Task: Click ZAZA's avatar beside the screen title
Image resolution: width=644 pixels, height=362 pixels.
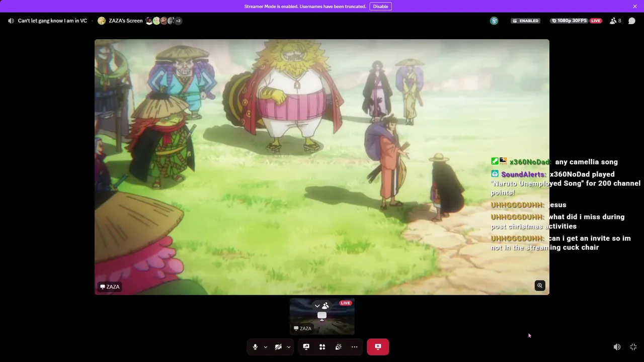Action: click(102, 21)
